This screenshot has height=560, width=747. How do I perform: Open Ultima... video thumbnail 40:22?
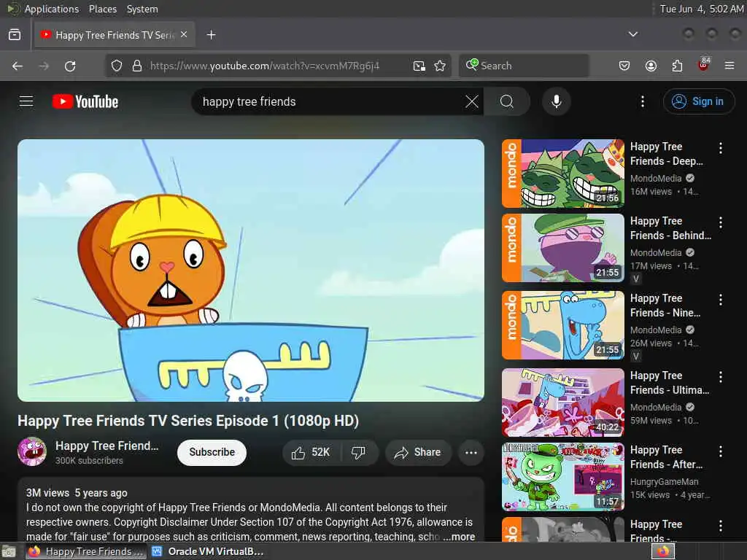pos(563,402)
